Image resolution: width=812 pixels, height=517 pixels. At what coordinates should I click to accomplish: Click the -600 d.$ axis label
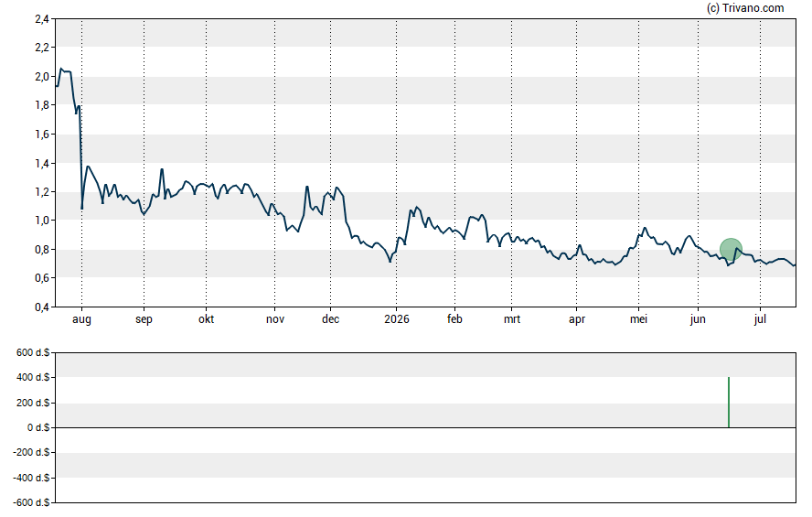pyautogui.click(x=31, y=502)
